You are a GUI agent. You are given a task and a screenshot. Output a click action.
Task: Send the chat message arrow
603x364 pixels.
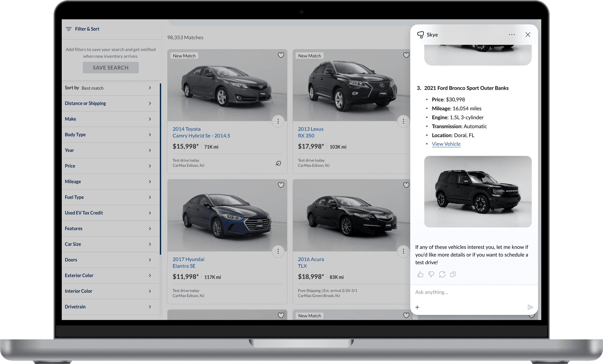point(530,307)
